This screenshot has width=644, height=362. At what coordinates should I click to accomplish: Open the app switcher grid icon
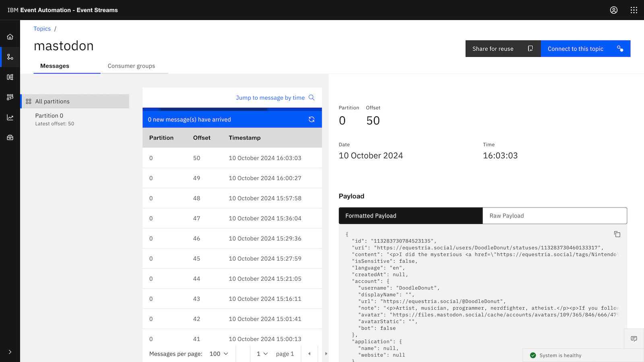coord(634,10)
